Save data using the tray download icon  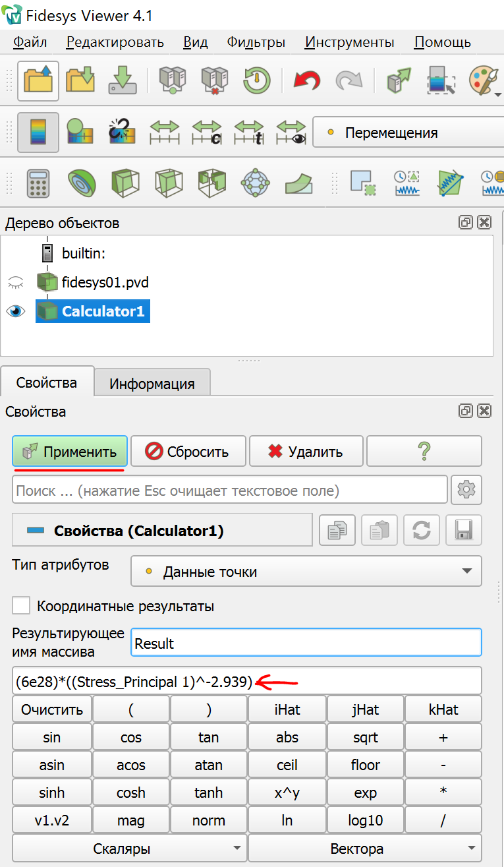[123, 81]
